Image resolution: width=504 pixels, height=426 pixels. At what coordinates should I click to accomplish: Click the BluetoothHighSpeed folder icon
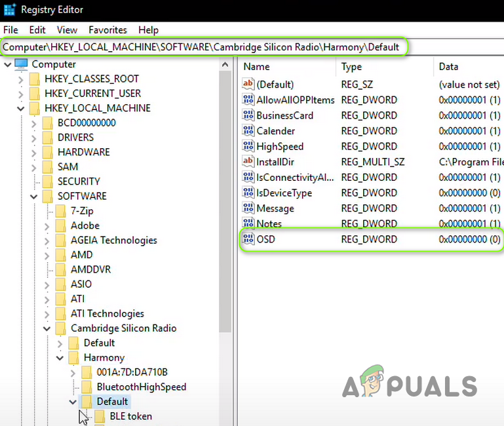click(x=87, y=387)
